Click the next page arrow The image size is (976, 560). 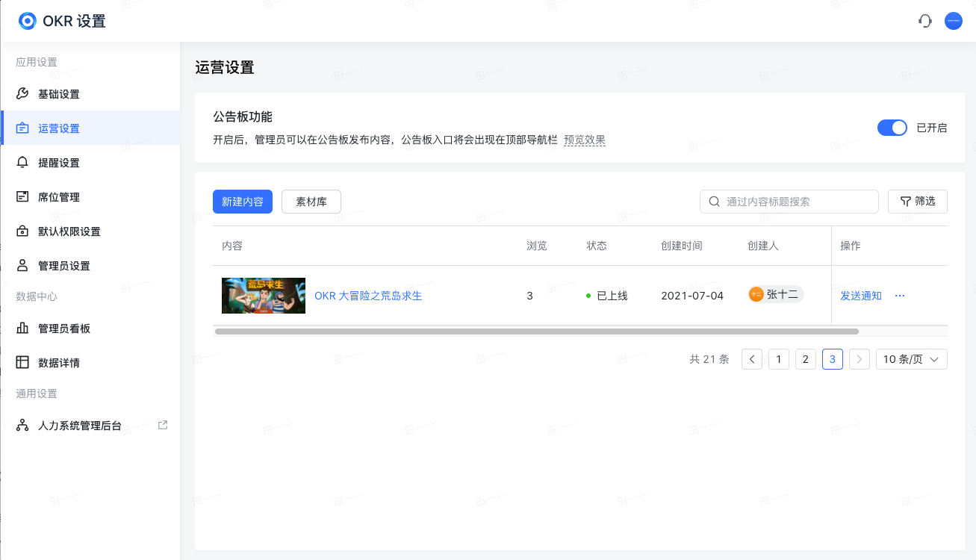tap(860, 359)
